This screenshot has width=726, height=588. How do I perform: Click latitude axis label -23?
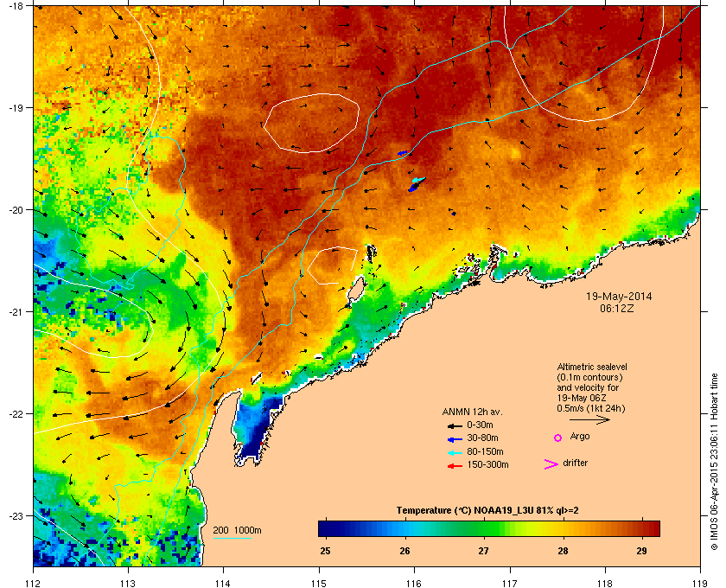click(16, 515)
